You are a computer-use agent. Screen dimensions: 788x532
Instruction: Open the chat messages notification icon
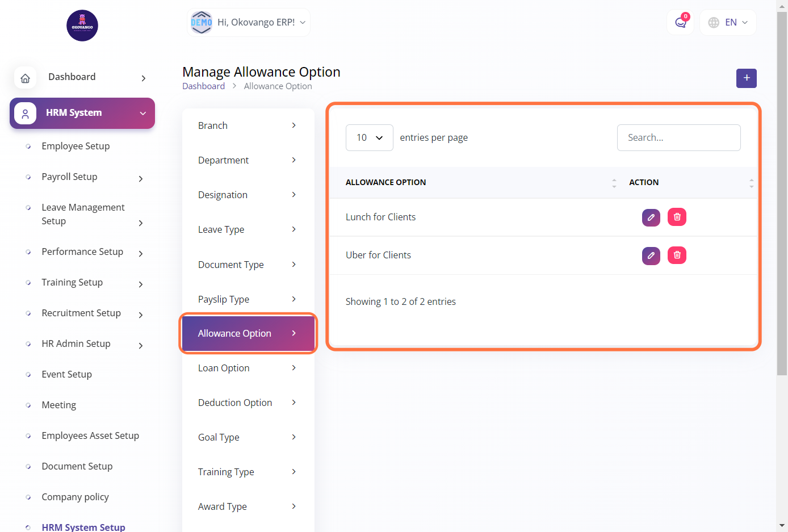click(x=680, y=23)
